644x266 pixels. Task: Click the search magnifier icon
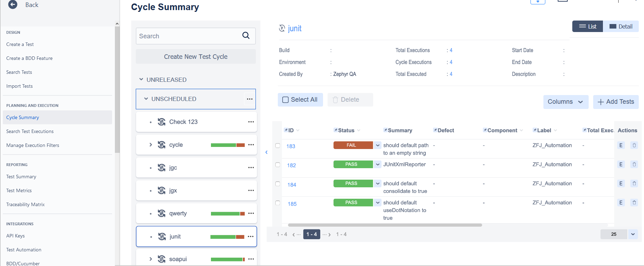point(246,36)
